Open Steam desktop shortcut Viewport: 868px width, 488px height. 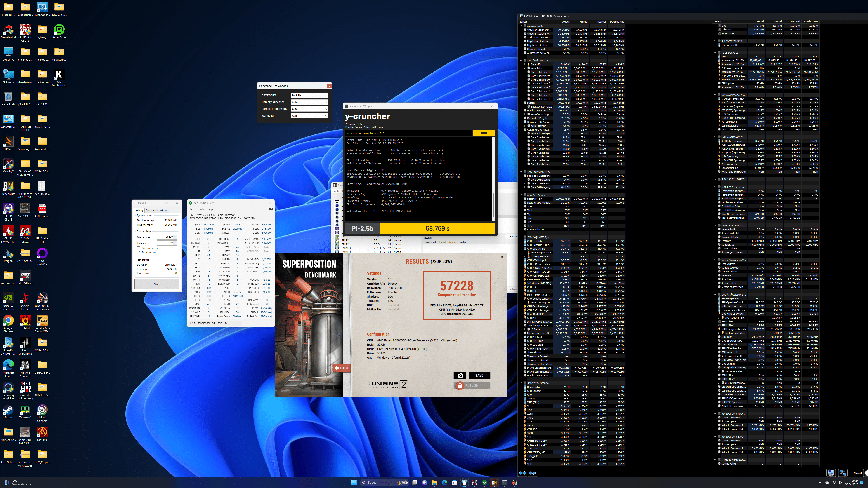pyautogui.click(x=8, y=412)
